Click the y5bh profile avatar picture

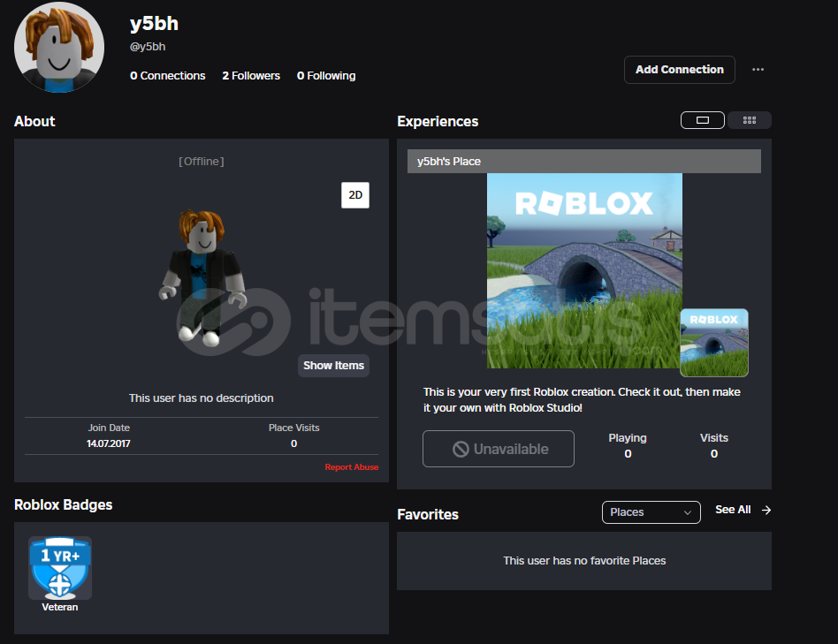pyautogui.click(x=59, y=47)
